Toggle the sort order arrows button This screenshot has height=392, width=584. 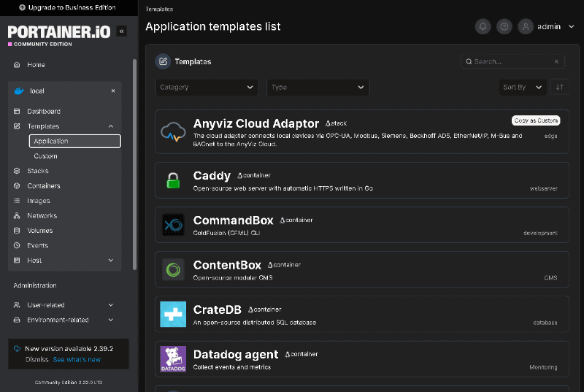click(559, 87)
